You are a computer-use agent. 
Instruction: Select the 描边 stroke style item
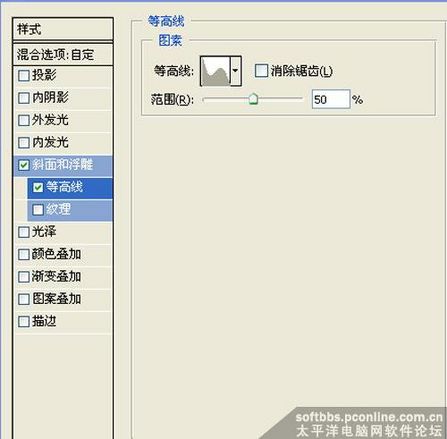pyautogui.click(x=63, y=322)
